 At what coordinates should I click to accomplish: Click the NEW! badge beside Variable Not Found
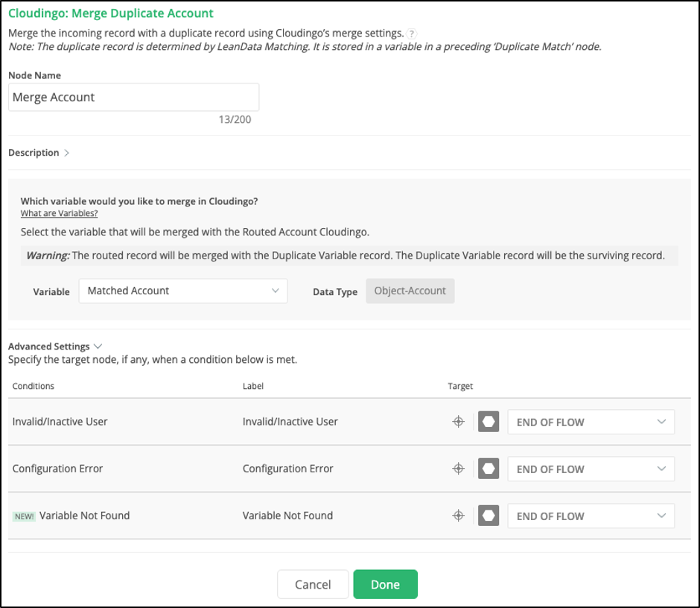click(24, 516)
